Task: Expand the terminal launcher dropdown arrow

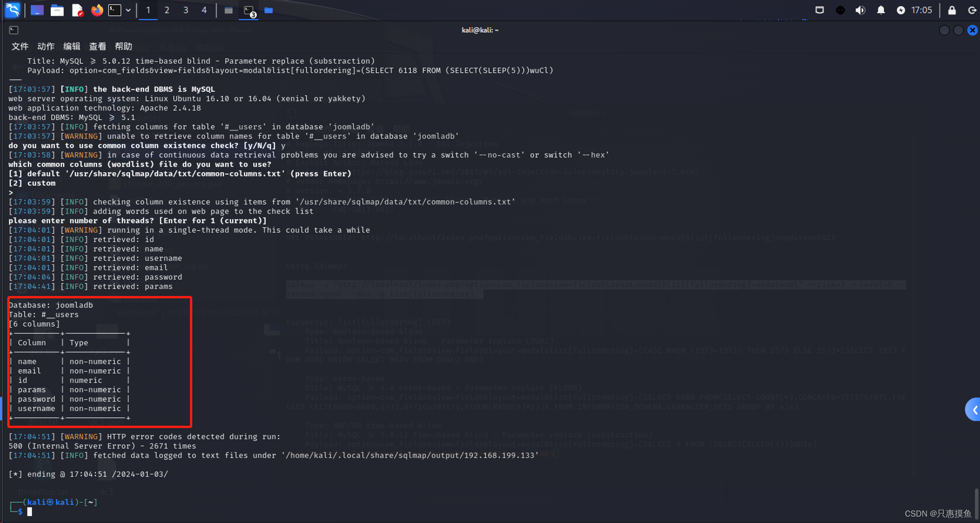Action: pyautogui.click(x=128, y=10)
